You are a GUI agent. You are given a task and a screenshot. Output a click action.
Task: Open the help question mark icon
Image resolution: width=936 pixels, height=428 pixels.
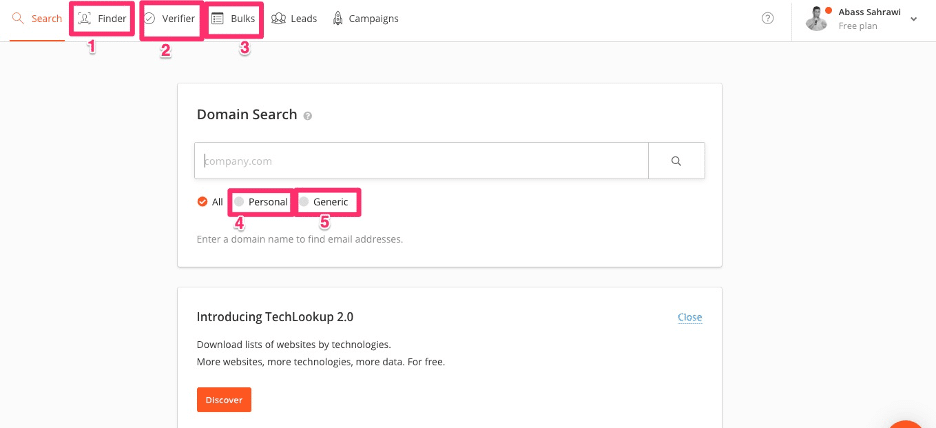(x=768, y=18)
